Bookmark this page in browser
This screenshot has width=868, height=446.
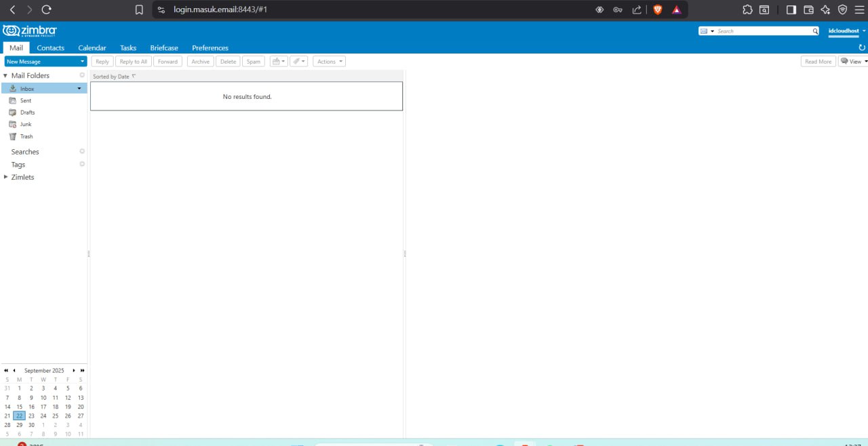click(x=139, y=9)
